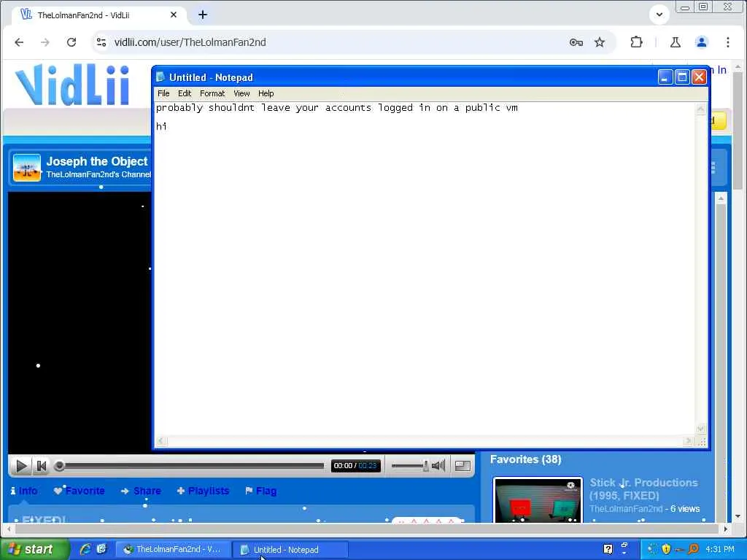
Task: Flag the video
Action: click(x=260, y=491)
